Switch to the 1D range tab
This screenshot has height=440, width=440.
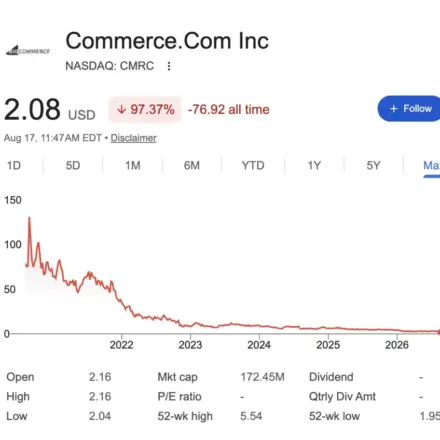click(14, 165)
